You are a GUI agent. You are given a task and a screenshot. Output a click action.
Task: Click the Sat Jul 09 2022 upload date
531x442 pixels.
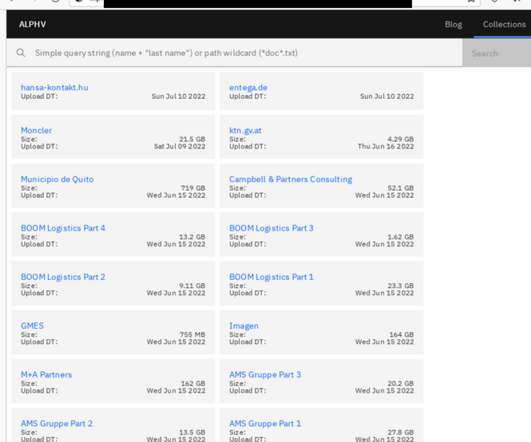(180, 146)
